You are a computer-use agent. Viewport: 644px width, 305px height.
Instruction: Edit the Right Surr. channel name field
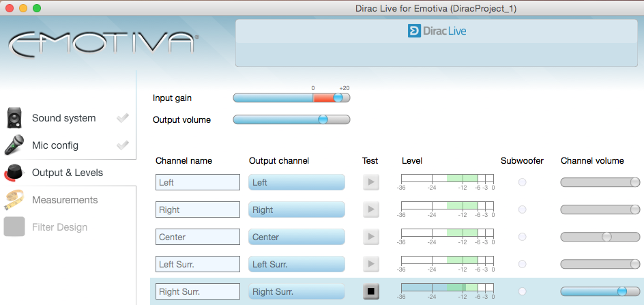(x=198, y=291)
